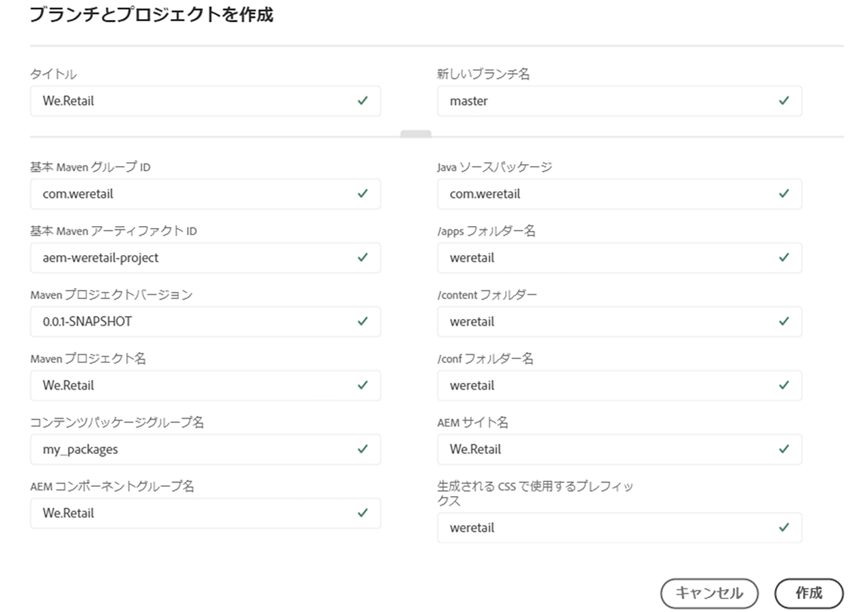868x612 pixels.
Task: Focus the /apps フォルダー名 input
Action: click(x=607, y=258)
